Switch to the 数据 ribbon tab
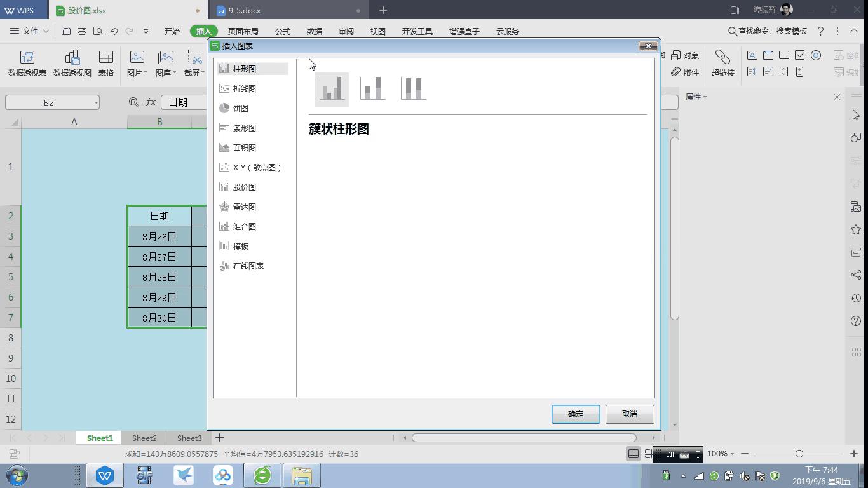 (315, 31)
